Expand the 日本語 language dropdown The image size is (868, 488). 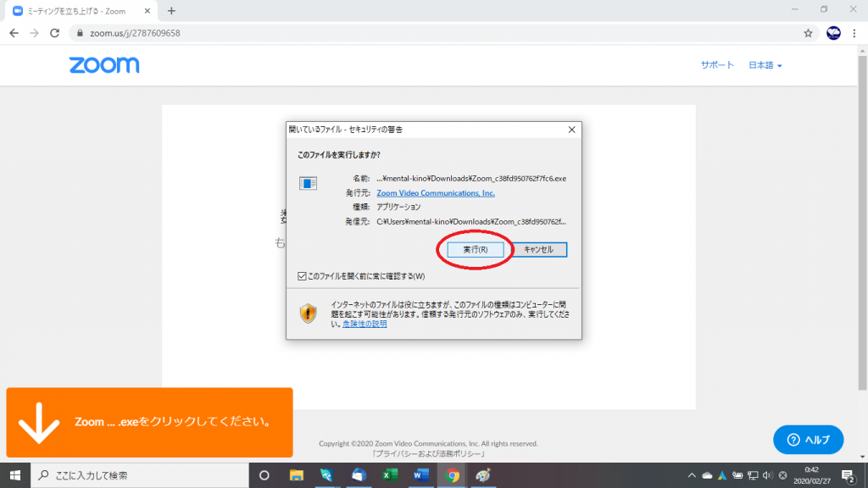coord(765,65)
